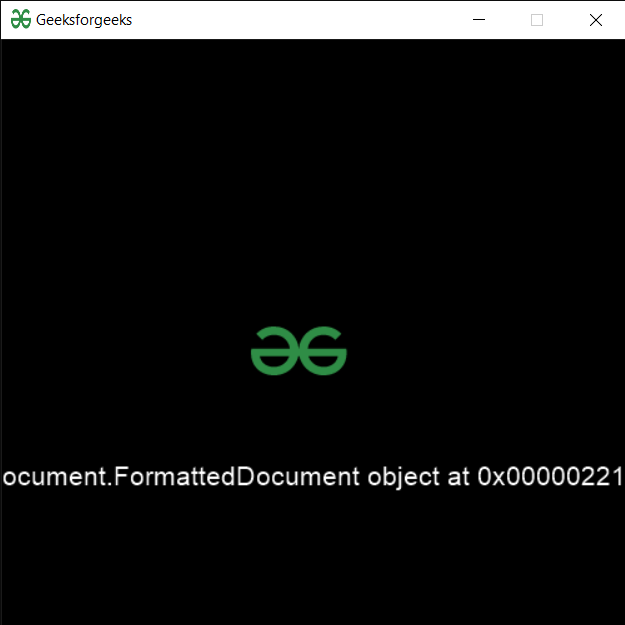Click the green GFG logo image

(x=299, y=351)
